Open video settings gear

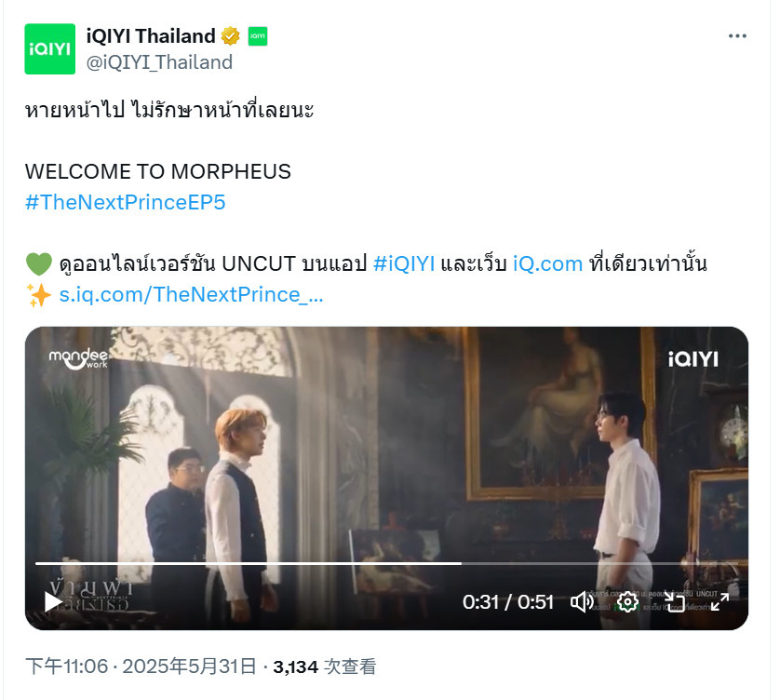[627, 602]
